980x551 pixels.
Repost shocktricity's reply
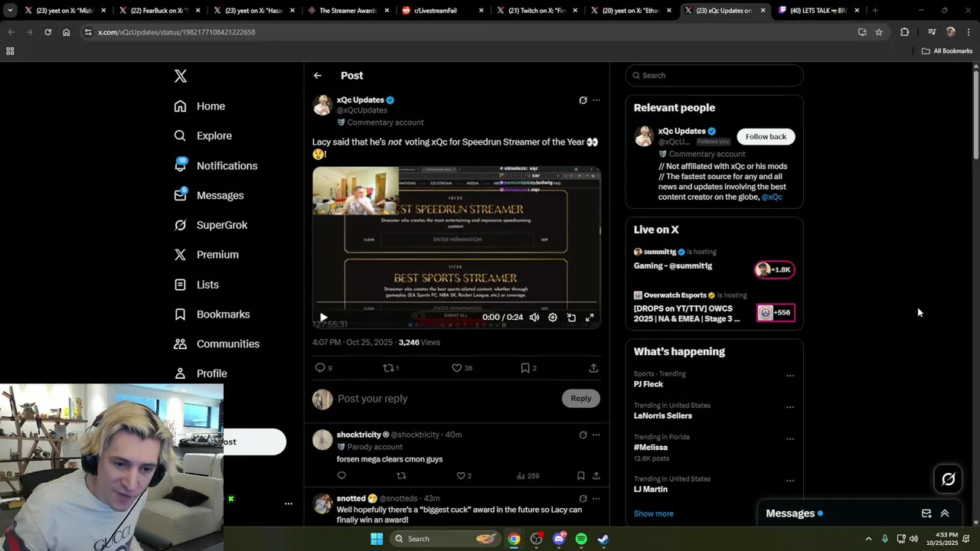[401, 476]
